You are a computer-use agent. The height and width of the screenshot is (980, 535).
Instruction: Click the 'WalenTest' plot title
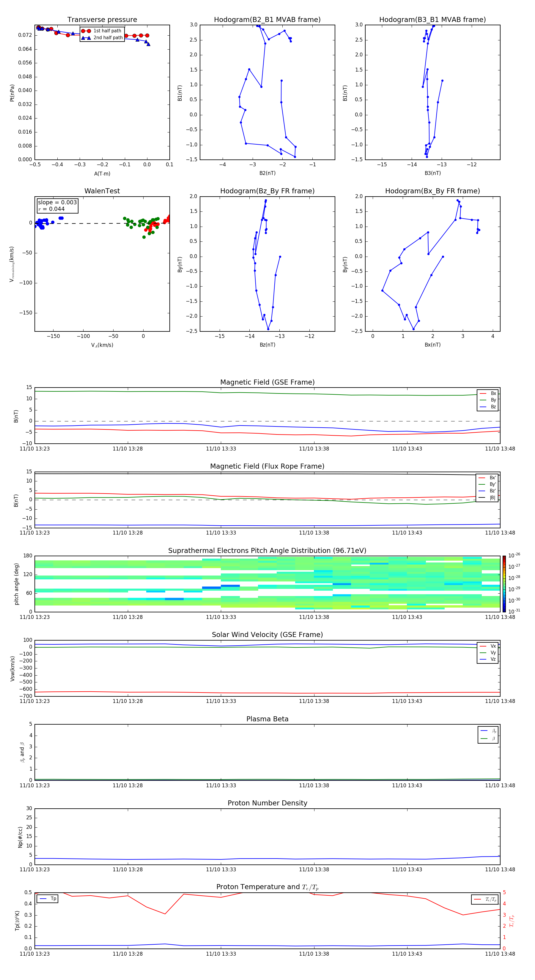tap(102, 191)
